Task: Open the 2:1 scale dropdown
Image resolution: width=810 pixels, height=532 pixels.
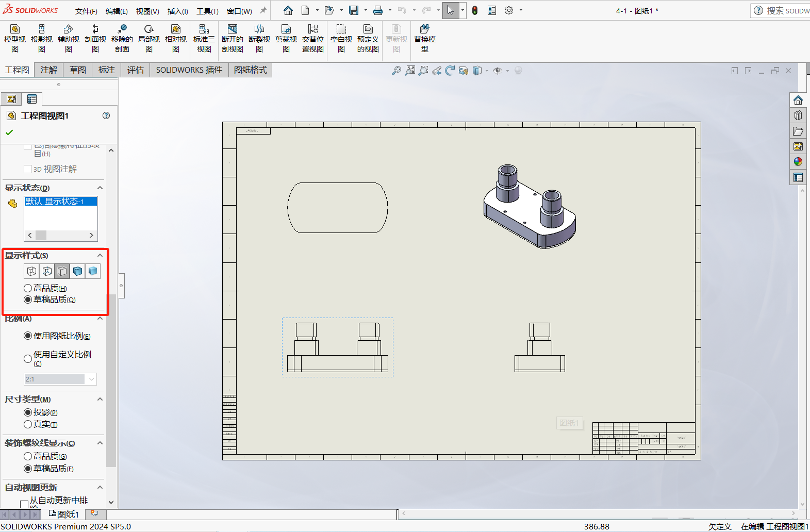Action: pos(91,379)
